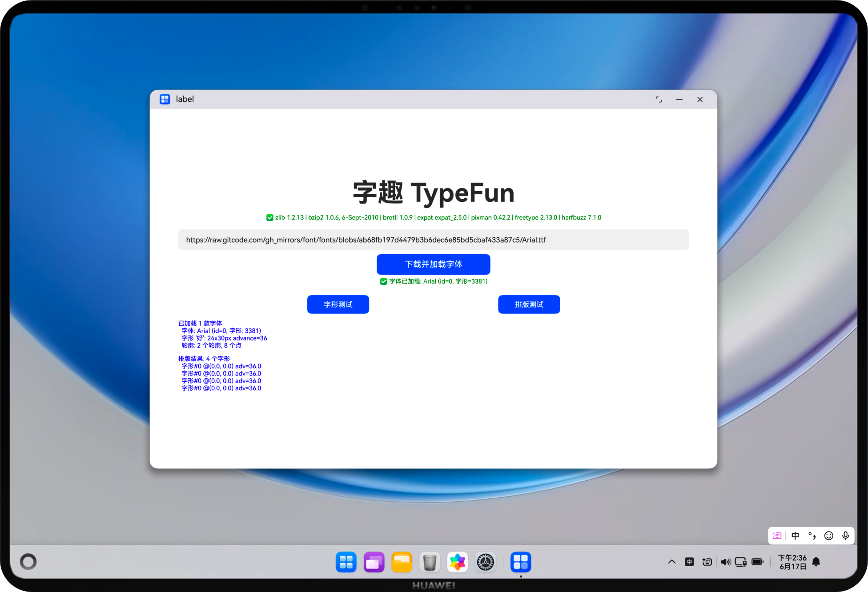This screenshot has height=592, width=868.
Task: Click the 下载并加载字体 button
Action: [x=434, y=264]
